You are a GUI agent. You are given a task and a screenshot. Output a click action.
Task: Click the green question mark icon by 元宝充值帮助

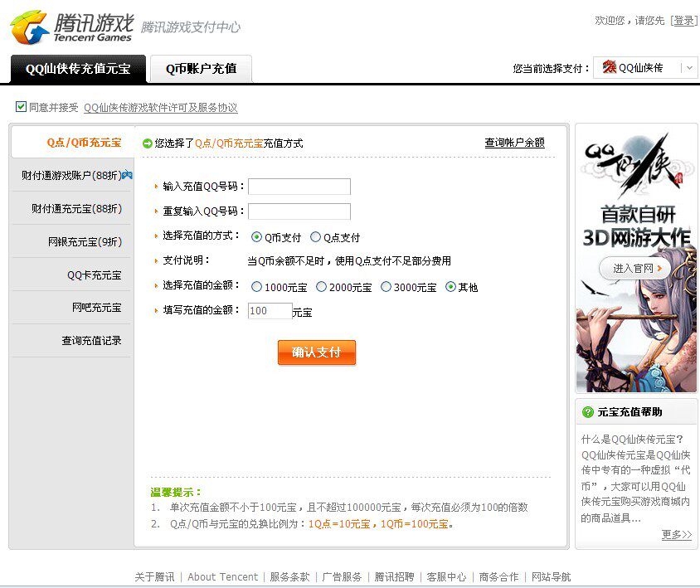click(x=588, y=412)
